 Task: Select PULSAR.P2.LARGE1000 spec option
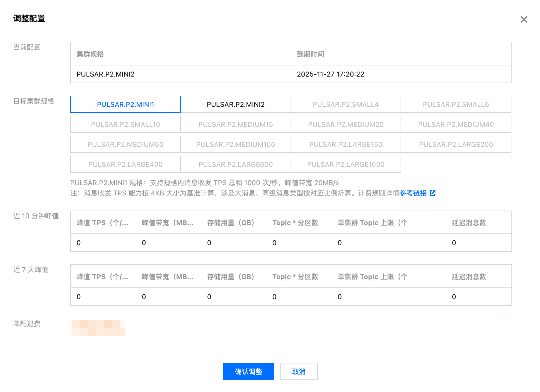tap(346, 165)
